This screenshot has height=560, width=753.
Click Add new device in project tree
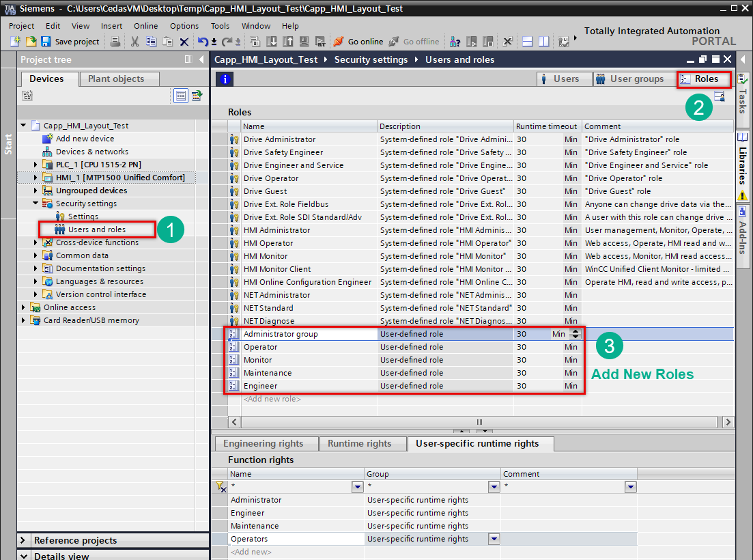click(85, 139)
